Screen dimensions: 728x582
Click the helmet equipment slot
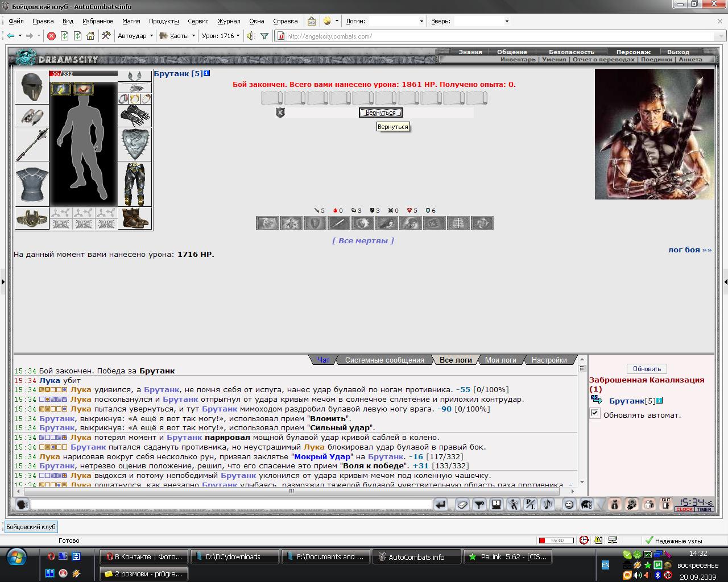click(x=32, y=87)
